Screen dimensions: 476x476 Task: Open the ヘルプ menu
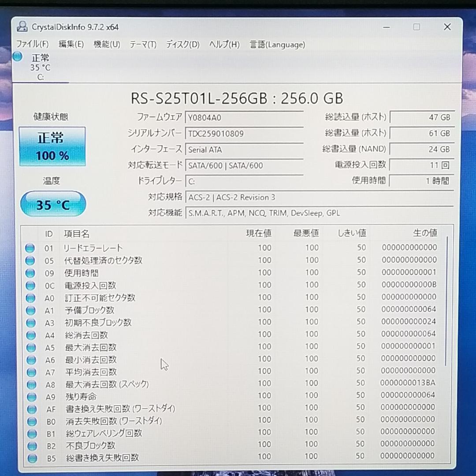click(x=223, y=45)
